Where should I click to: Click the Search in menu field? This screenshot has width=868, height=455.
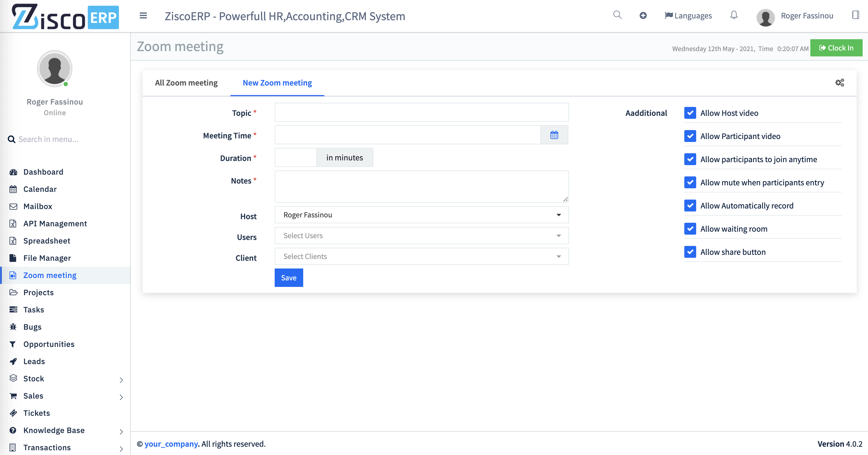coord(48,139)
